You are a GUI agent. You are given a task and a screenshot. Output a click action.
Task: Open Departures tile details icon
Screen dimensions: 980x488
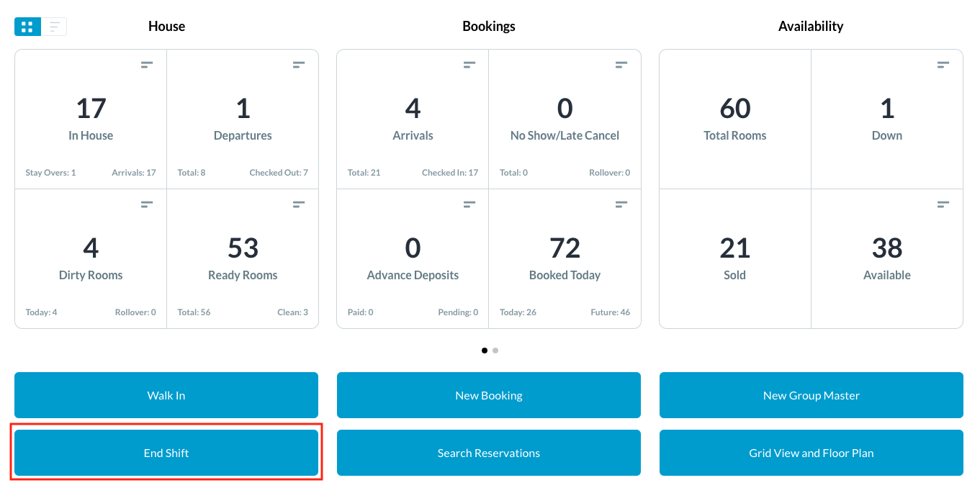[299, 65]
